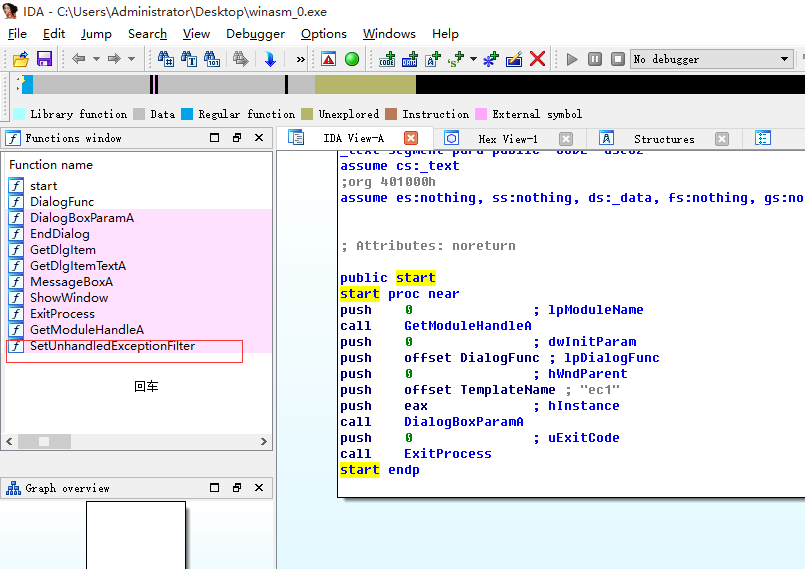Expand the toolbar overflow chevron
Screen dimensions: 805x569
pos(301,59)
